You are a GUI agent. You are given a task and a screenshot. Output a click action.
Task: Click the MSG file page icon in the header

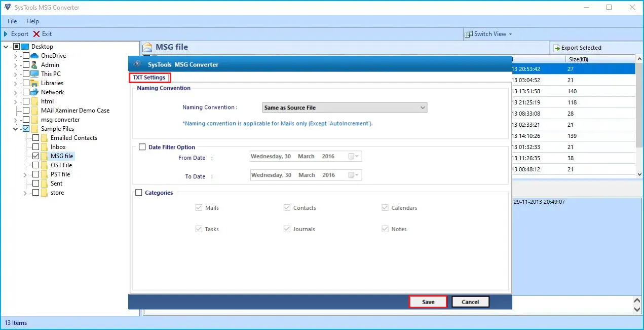(x=146, y=47)
